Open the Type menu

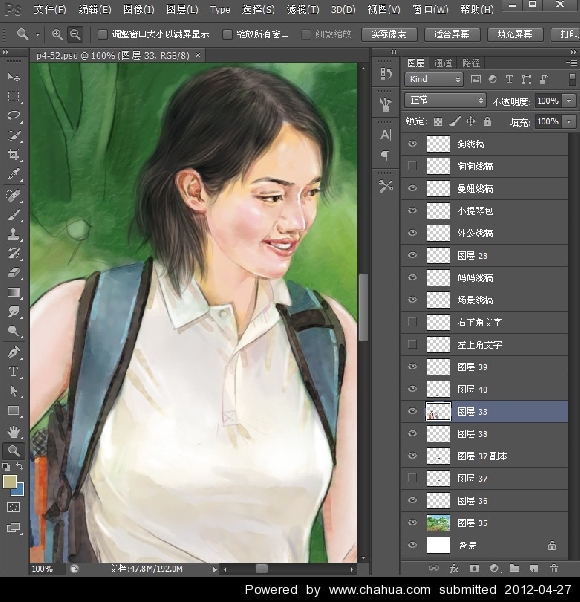coord(220,10)
